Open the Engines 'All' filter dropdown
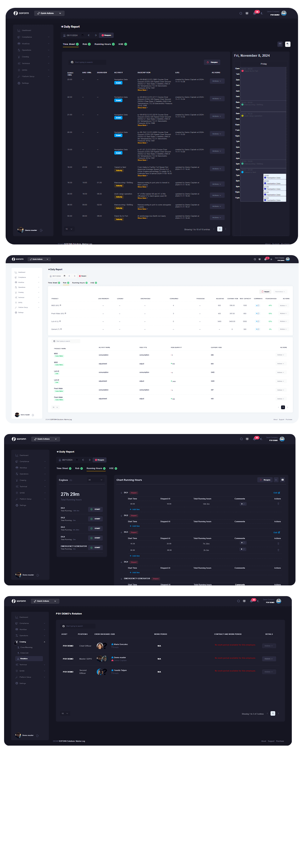The width and height of the screenshot is (304, 868). pos(95,480)
